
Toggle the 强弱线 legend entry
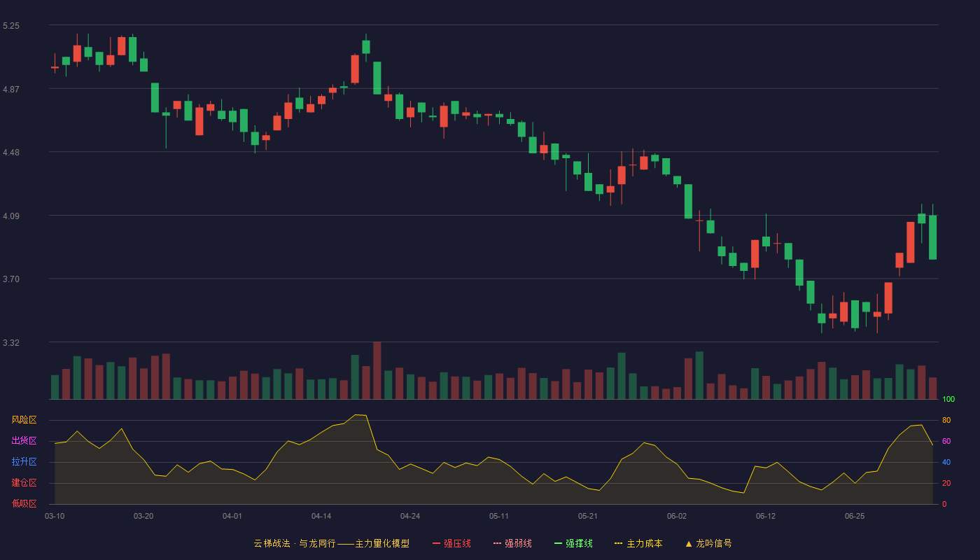[x=512, y=543]
